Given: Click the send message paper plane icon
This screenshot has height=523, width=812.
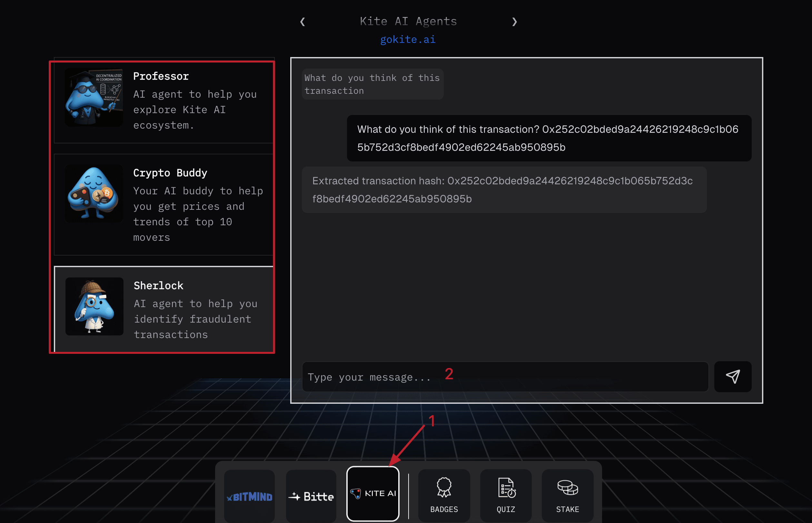Looking at the screenshot, I should (732, 376).
